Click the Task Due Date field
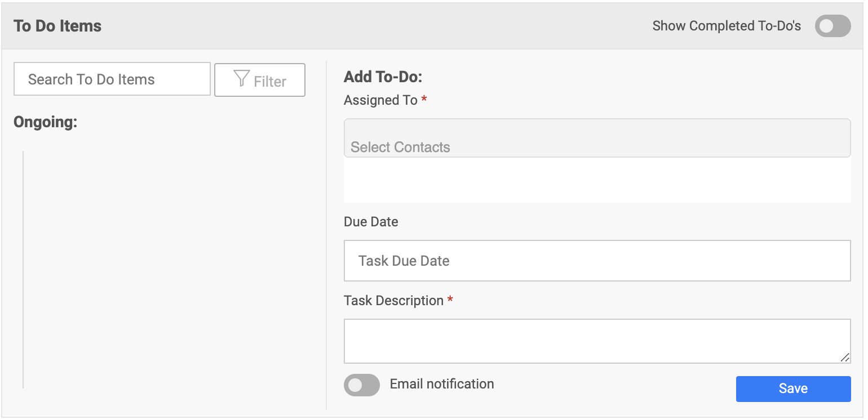868x420 pixels. 597,261
